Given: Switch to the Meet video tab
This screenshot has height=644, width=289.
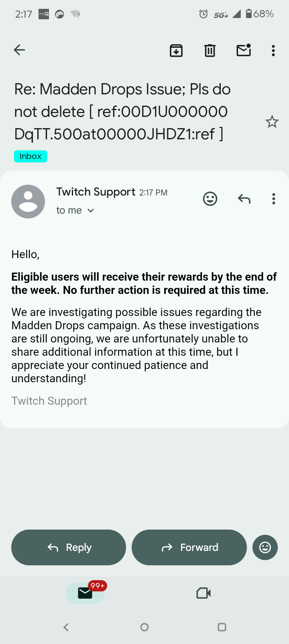Looking at the screenshot, I should point(204,593).
